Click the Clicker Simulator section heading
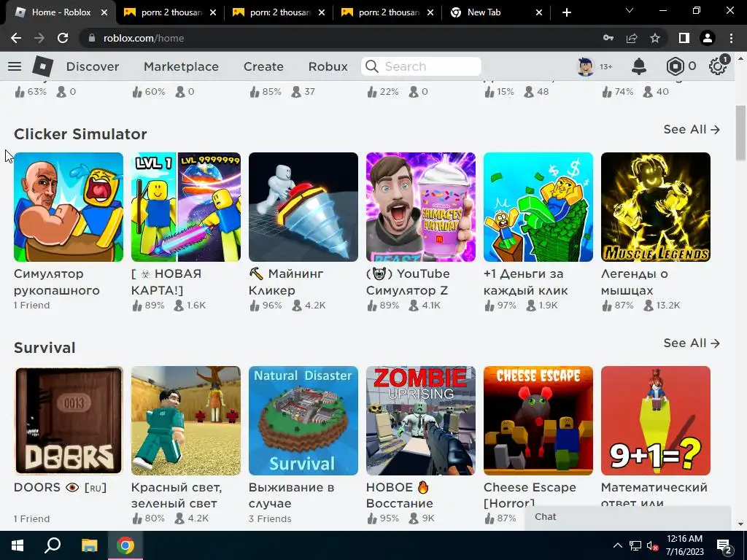 click(80, 134)
